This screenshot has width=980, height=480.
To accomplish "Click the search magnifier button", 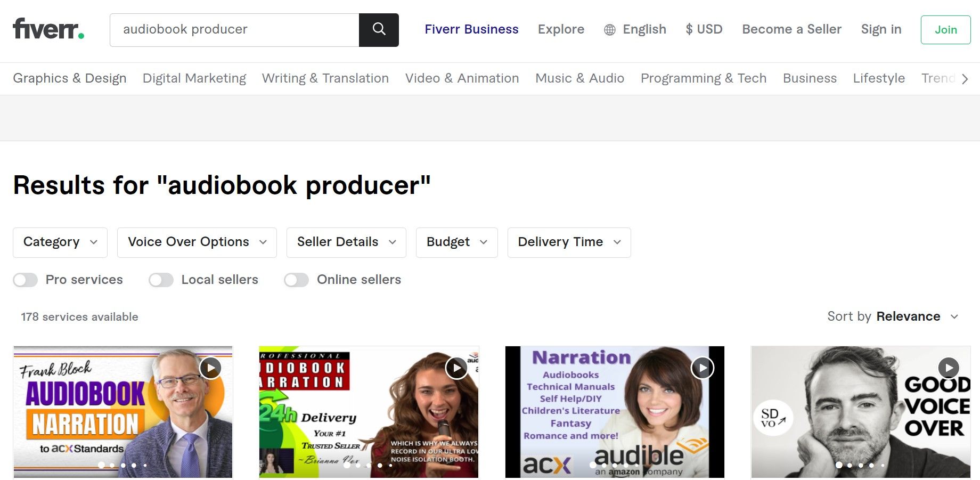I will (379, 30).
